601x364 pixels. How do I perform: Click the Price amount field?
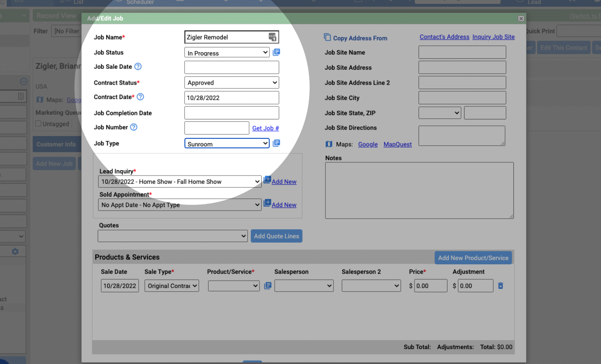click(x=431, y=286)
